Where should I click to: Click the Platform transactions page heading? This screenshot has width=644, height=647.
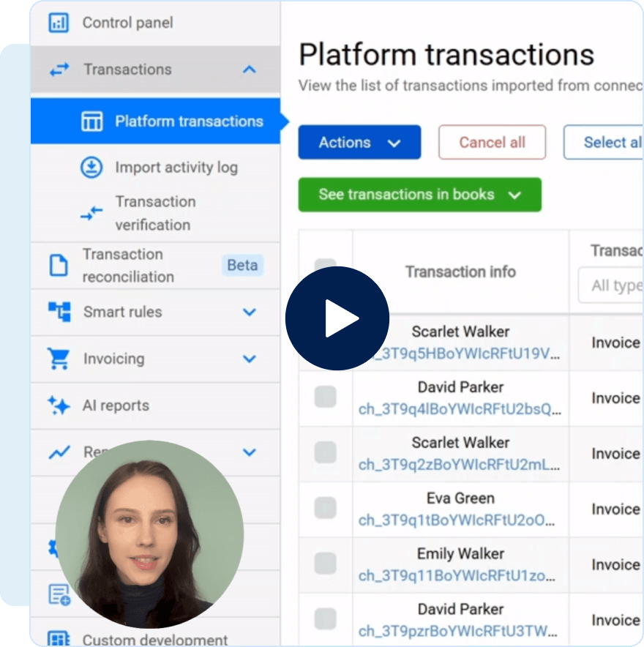(446, 54)
